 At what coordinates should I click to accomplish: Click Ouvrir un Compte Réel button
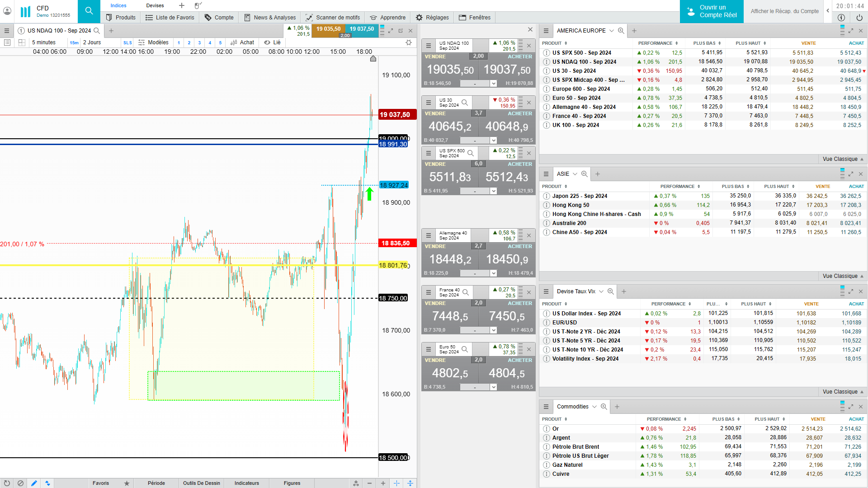(x=712, y=11)
